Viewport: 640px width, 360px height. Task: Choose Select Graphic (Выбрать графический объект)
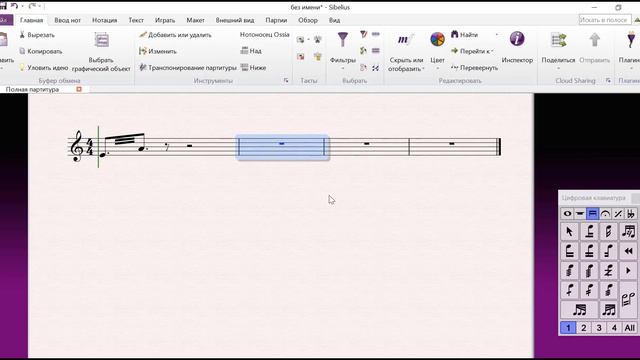click(101, 52)
